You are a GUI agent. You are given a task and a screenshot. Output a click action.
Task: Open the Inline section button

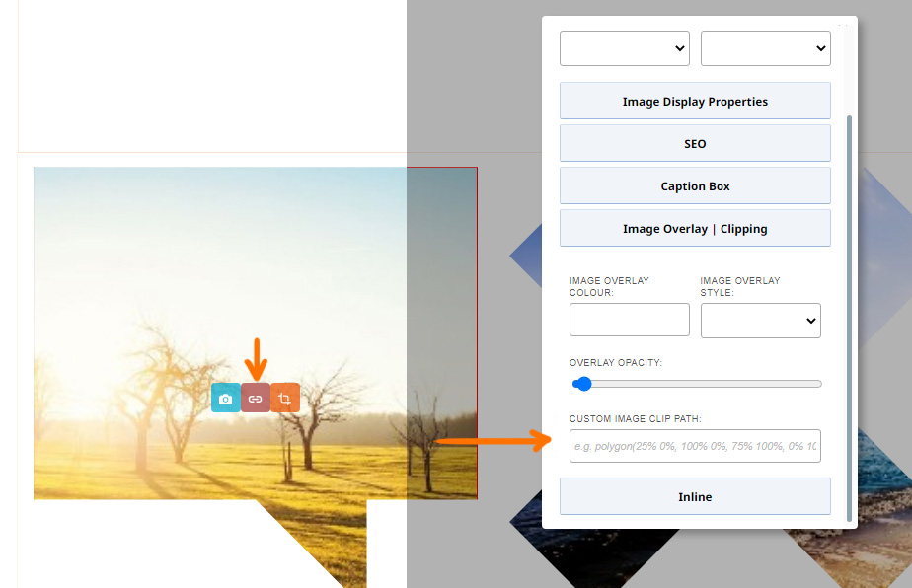point(695,497)
